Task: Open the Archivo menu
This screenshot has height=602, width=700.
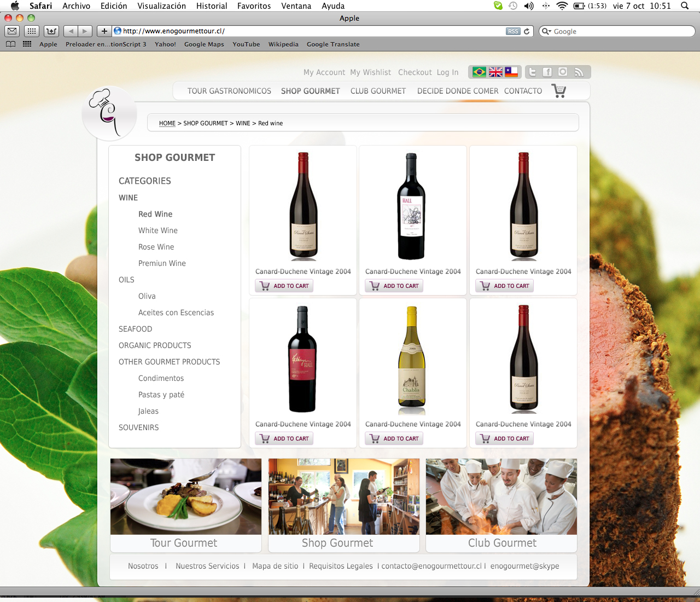Action: pyautogui.click(x=76, y=5)
